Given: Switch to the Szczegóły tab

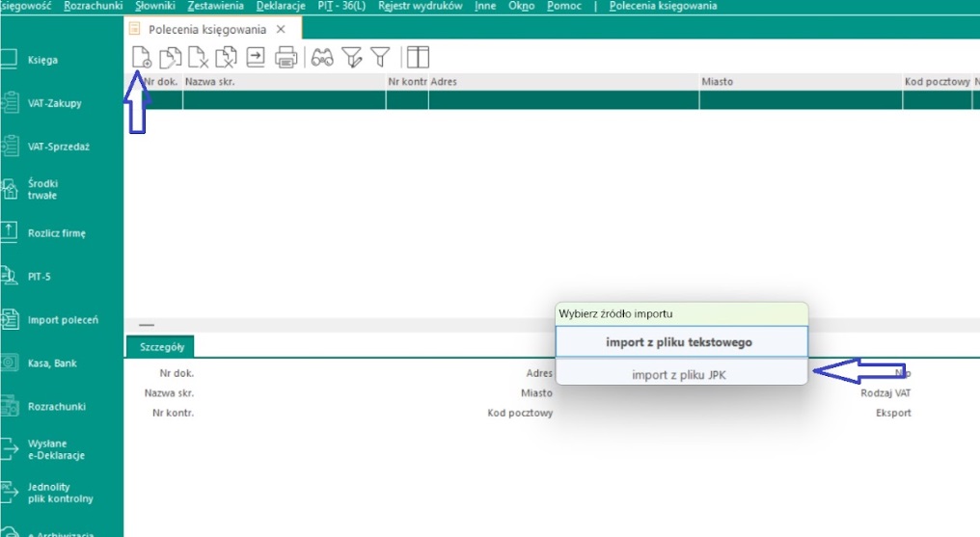Looking at the screenshot, I should [161, 347].
